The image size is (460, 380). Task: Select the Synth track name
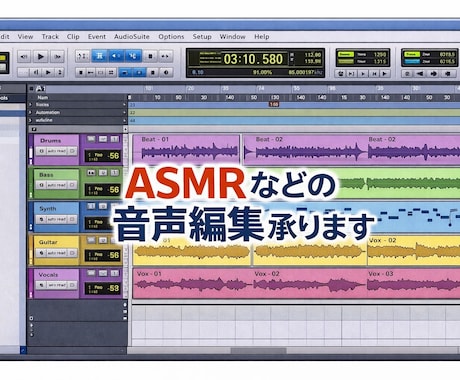coord(48,209)
